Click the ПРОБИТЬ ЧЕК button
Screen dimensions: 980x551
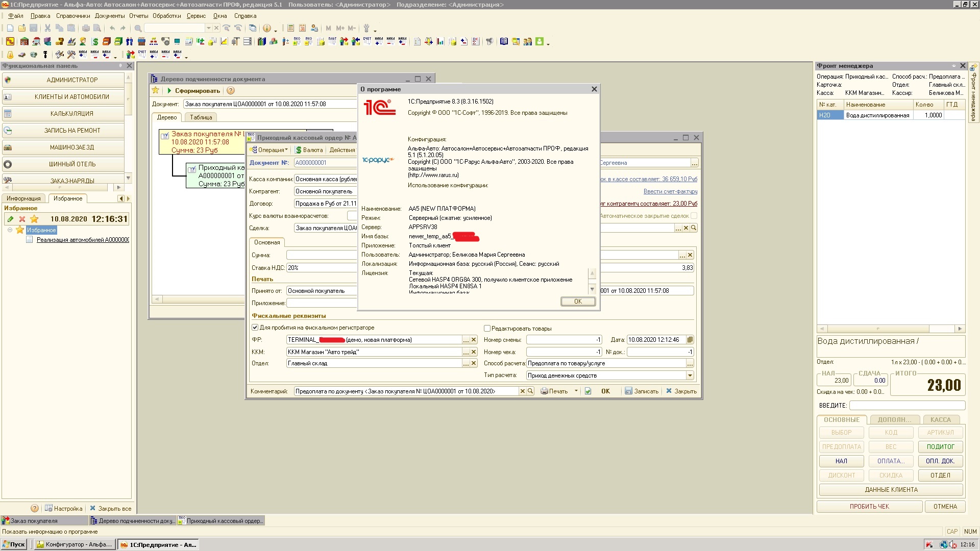pos(869,507)
